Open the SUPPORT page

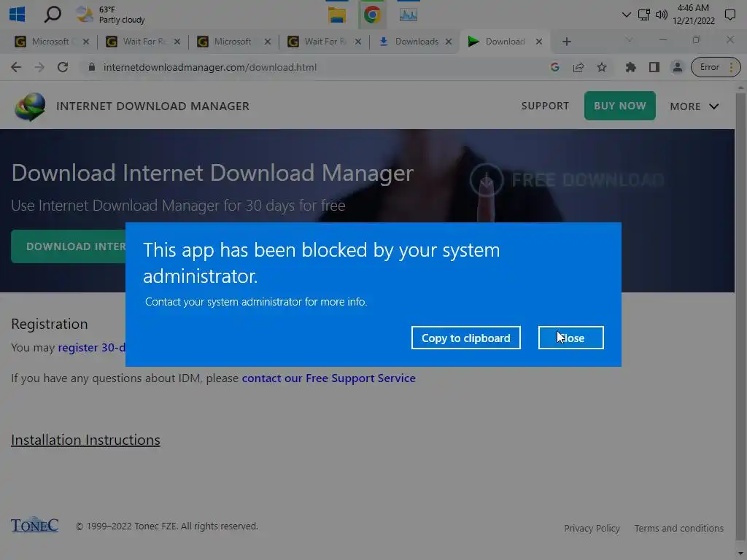point(545,106)
